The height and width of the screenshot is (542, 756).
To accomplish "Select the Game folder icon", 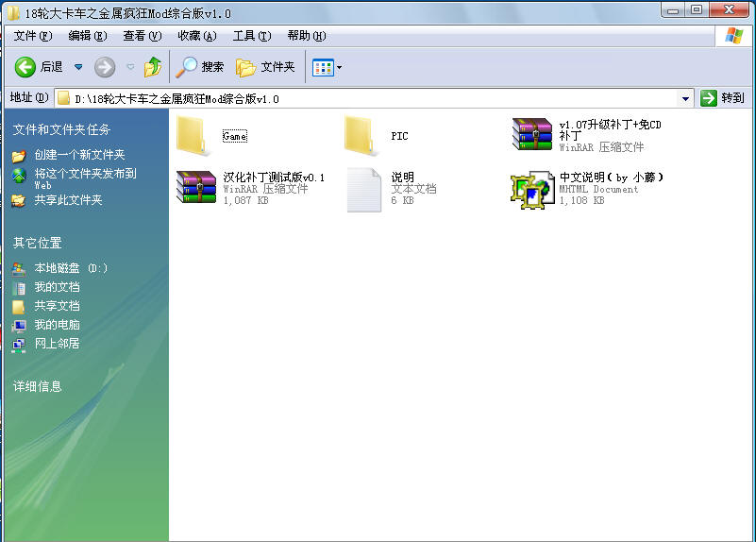I will (x=193, y=137).
